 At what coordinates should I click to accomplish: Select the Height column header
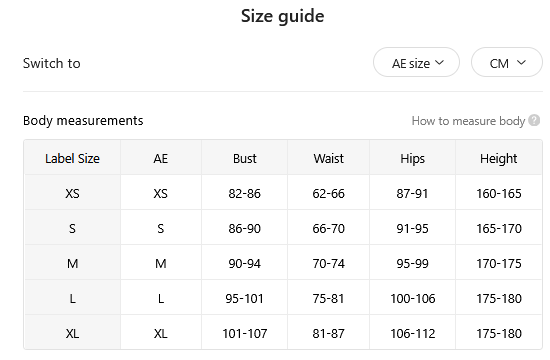coord(498,158)
